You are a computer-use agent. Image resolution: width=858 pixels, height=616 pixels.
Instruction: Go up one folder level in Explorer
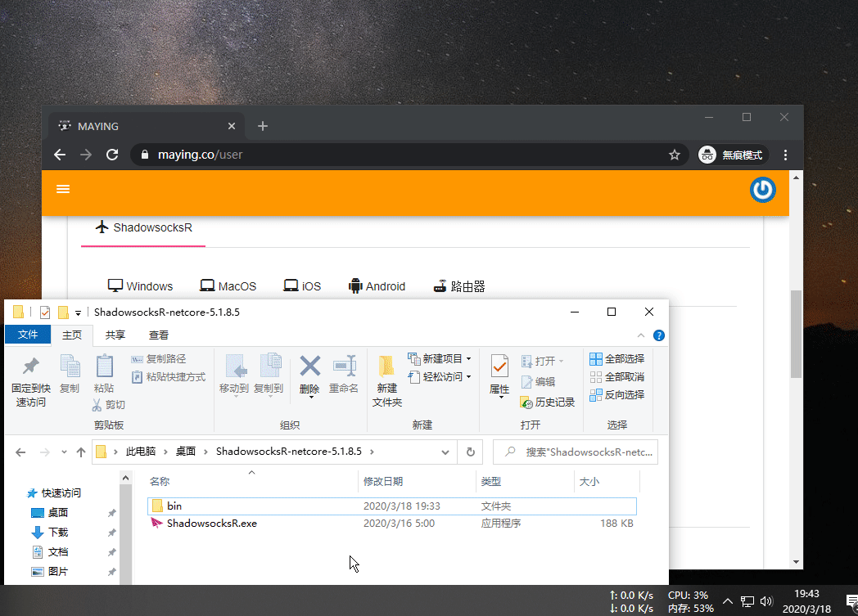coord(81,452)
